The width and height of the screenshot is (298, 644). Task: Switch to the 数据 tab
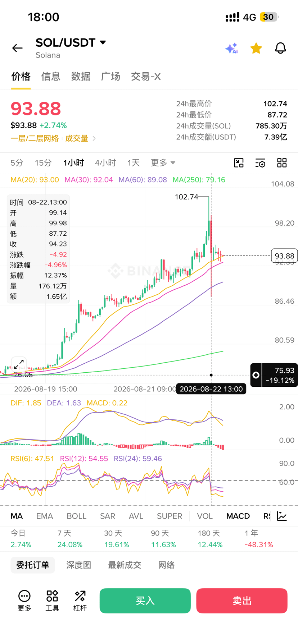tap(81, 77)
